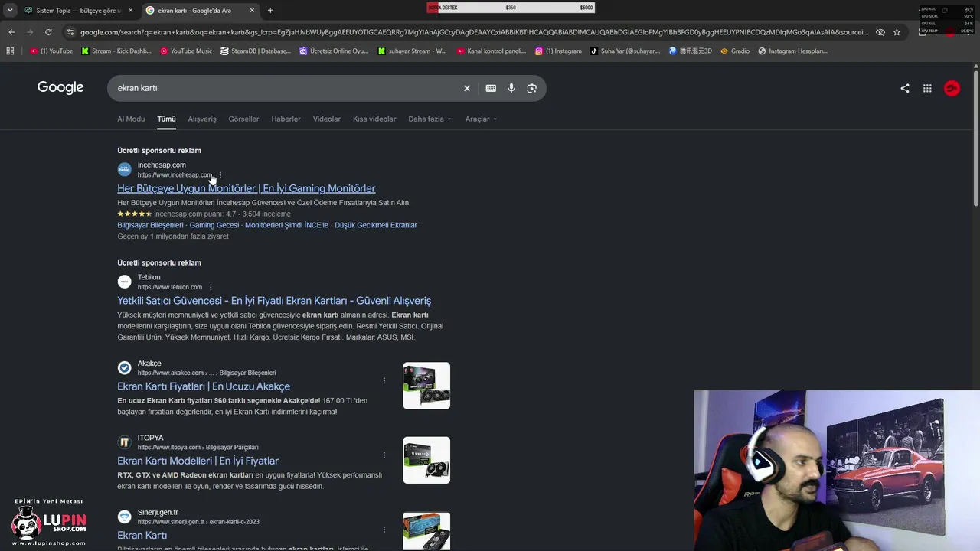Screen dimensions: 980x551
Task: Open Düşük Gecikmeli Ekranlar sitelink
Action: [x=376, y=225]
